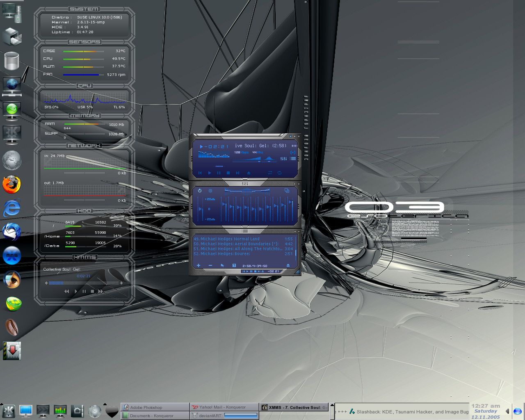
Task: Open playlist selection arrow menu
Action: 222,265
